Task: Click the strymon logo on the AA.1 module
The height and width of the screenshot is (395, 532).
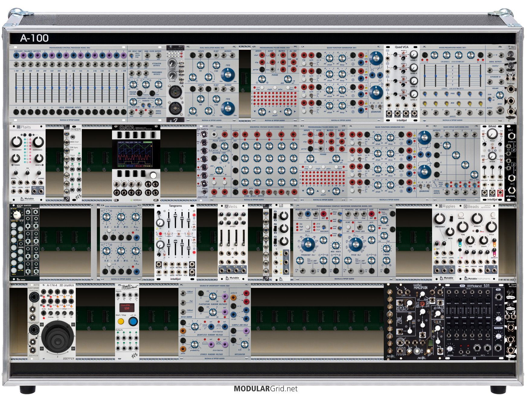Action: 510,196
